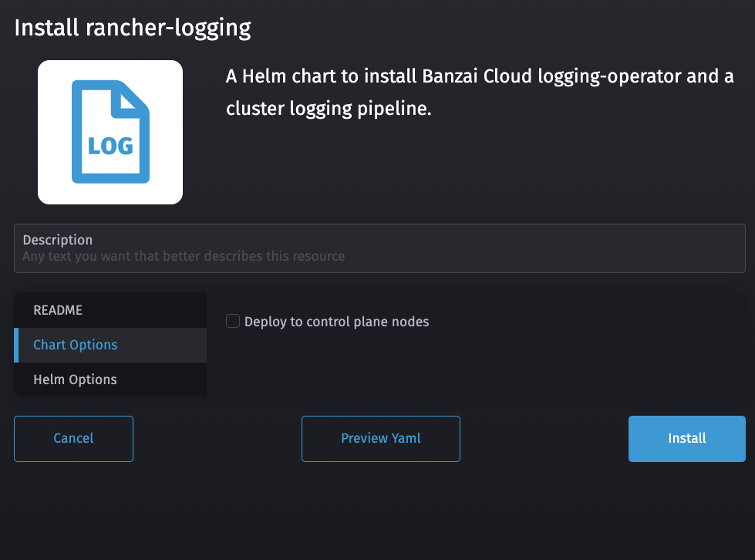Select the rancher-logging chart thumbnail
The width and height of the screenshot is (755, 560).
[x=110, y=131]
